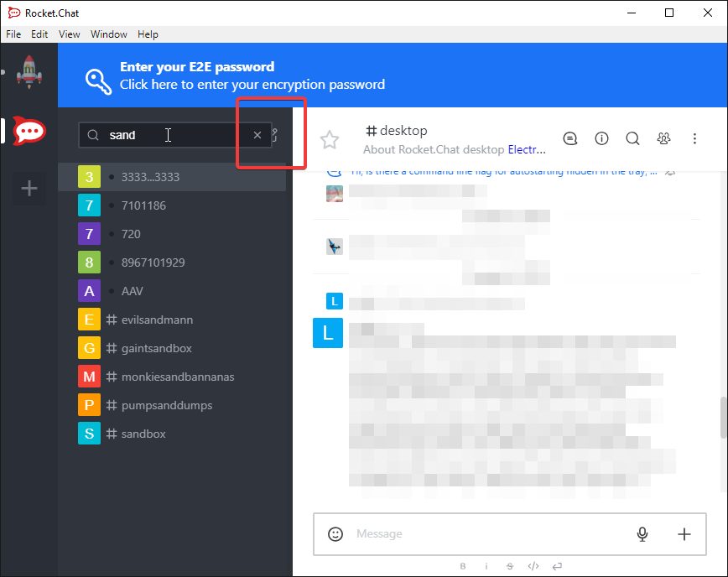Screen dimensions: 728x577
Task: Click the small blue 'L' avatar in messages
Action: 335,301
